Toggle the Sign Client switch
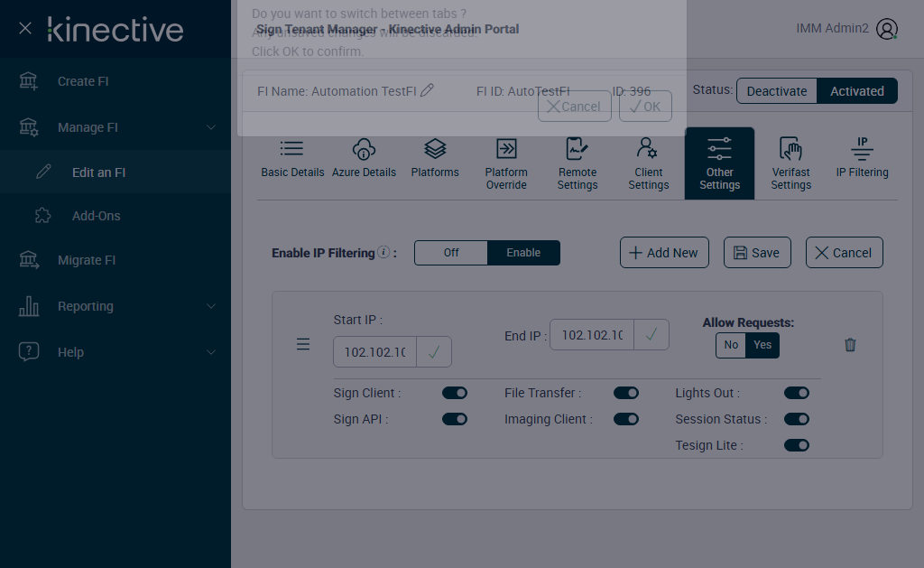This screenshot has height=568, width=924. (455, 393)
